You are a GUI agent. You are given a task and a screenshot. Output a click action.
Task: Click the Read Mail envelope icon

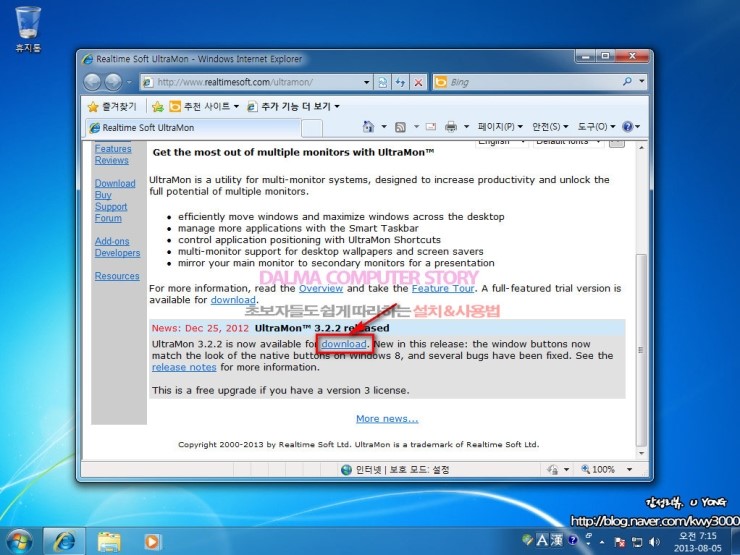pos(431,127)
